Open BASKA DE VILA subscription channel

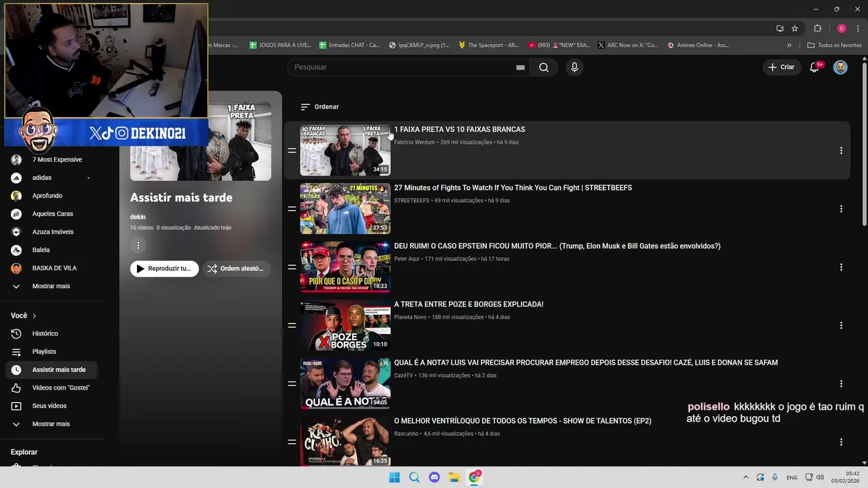[52, 268]
